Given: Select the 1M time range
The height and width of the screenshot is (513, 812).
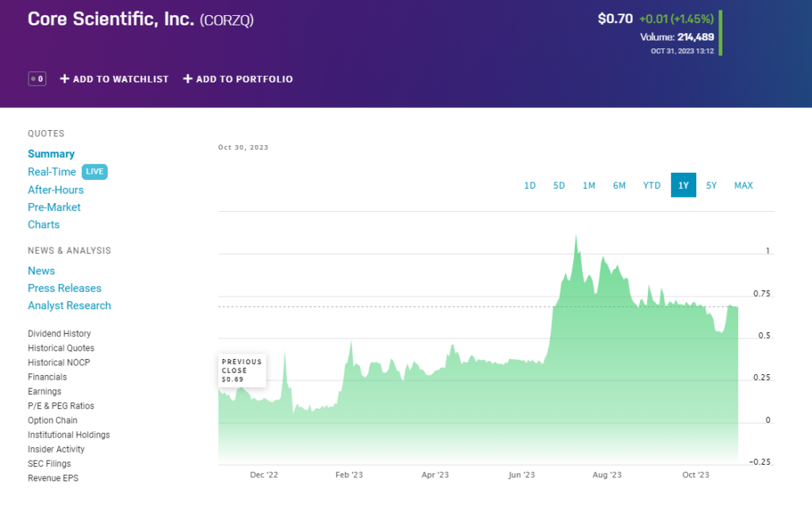Looking at the screenshot, I should click(x=588, y=186).
